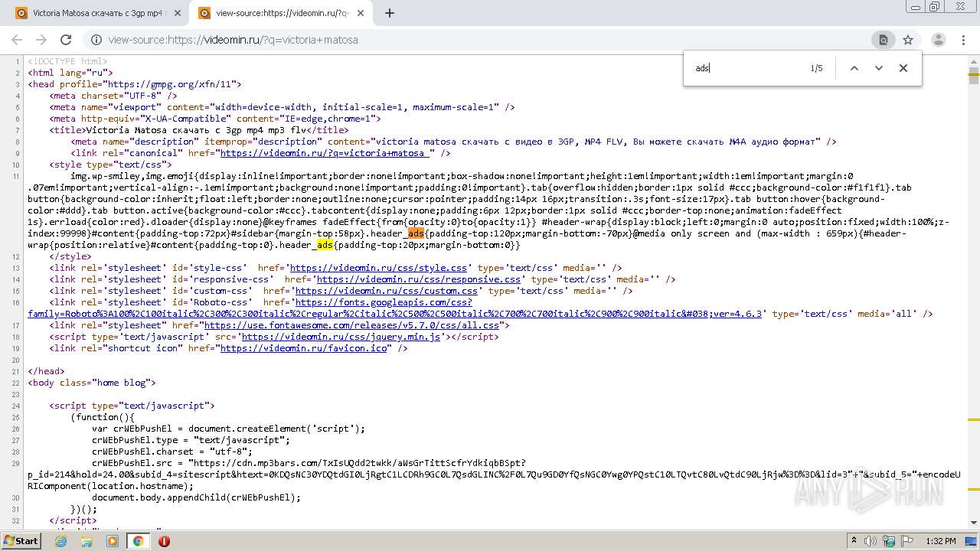Click the scrollbar down arrow
Image resolution: width=980 pixels, height=551 pixels.
(x=973, y=524)
